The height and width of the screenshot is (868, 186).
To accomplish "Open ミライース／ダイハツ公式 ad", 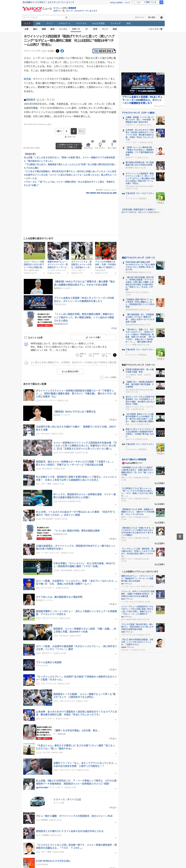I will tap(67, 799).
